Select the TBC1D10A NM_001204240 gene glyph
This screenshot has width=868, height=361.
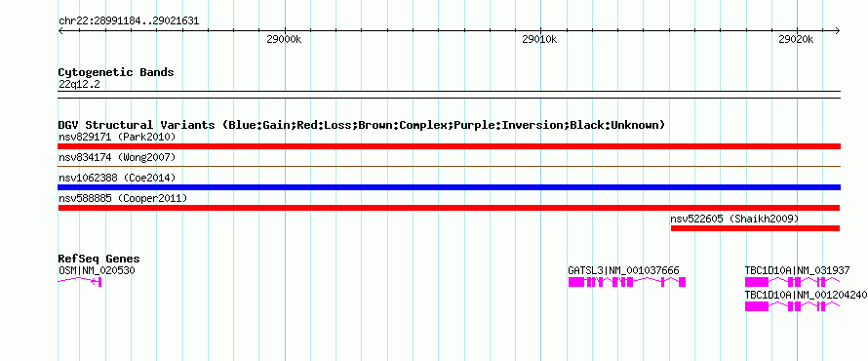(793, 306)
